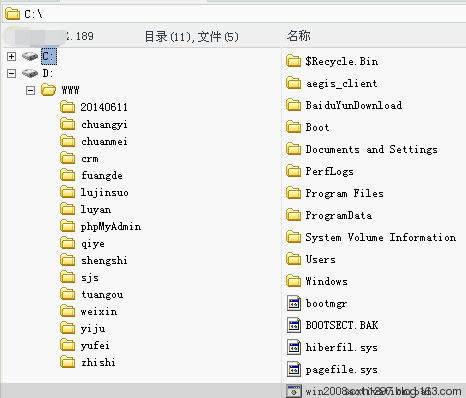Select the ProgramData folder name
The width and height of the screenshot is (466, 398).
click(x=339, y=215)
